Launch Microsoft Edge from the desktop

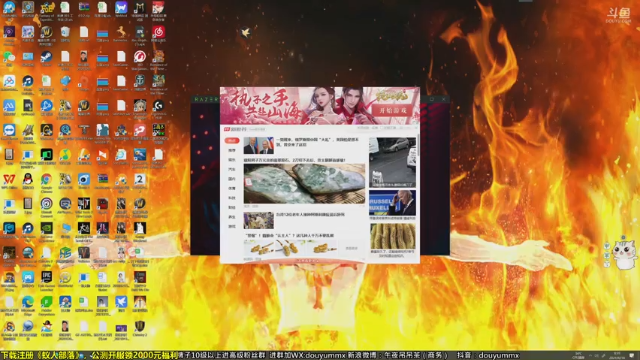[28, 302]
